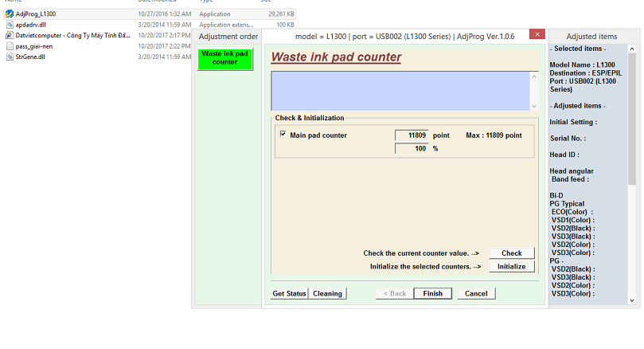Click the grayed-out Back button
This screenshot has width=644, height=349.
pos(394,293)
